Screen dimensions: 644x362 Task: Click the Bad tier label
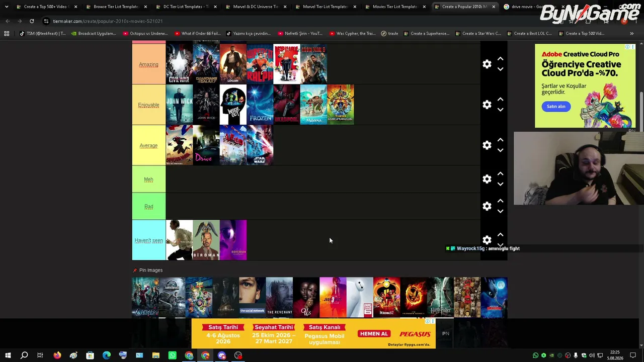148,206
